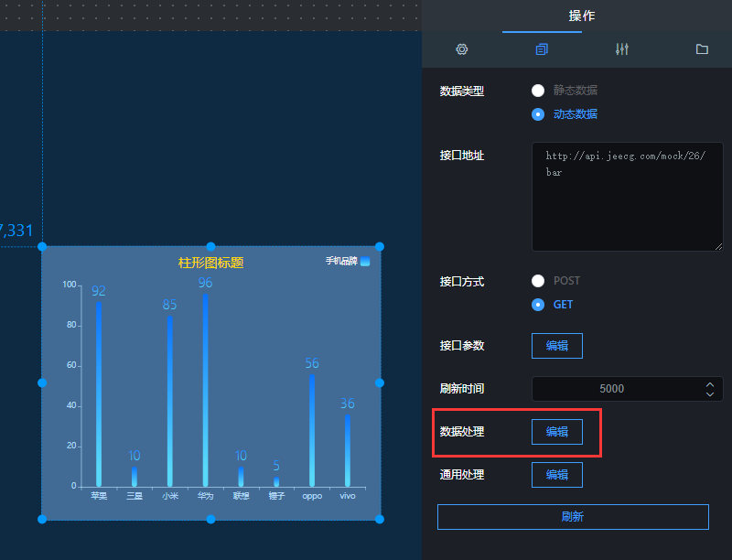Click the 小米 bar labeled 85

click(x=170, y=402)
